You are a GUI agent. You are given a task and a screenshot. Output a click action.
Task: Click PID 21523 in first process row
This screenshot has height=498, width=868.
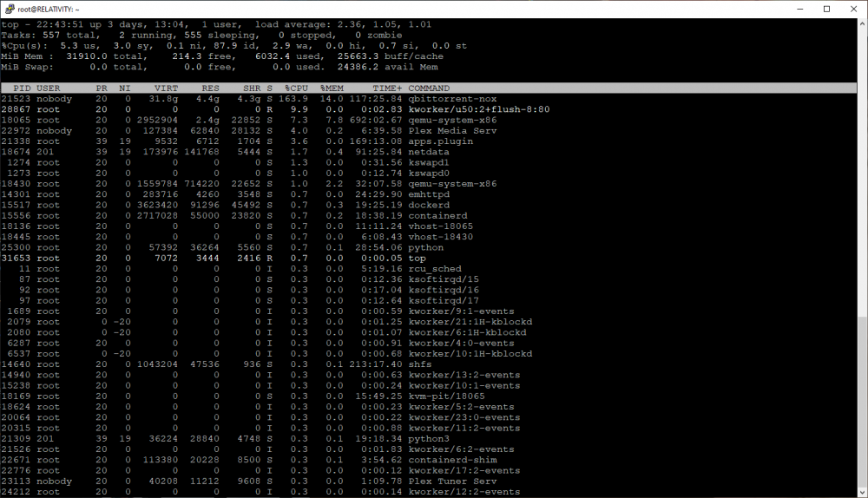[16, 99]
